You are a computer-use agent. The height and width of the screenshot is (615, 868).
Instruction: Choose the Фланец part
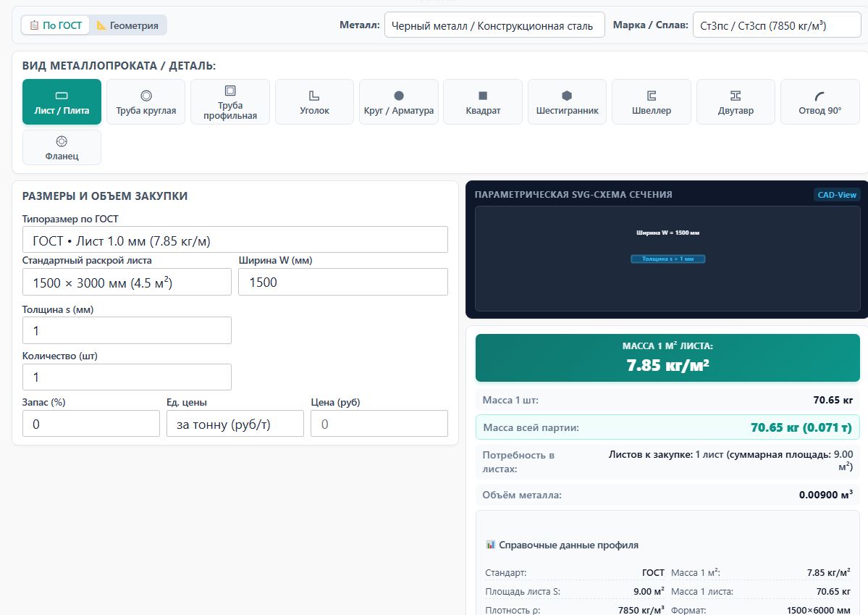click(x=62, y=147)
